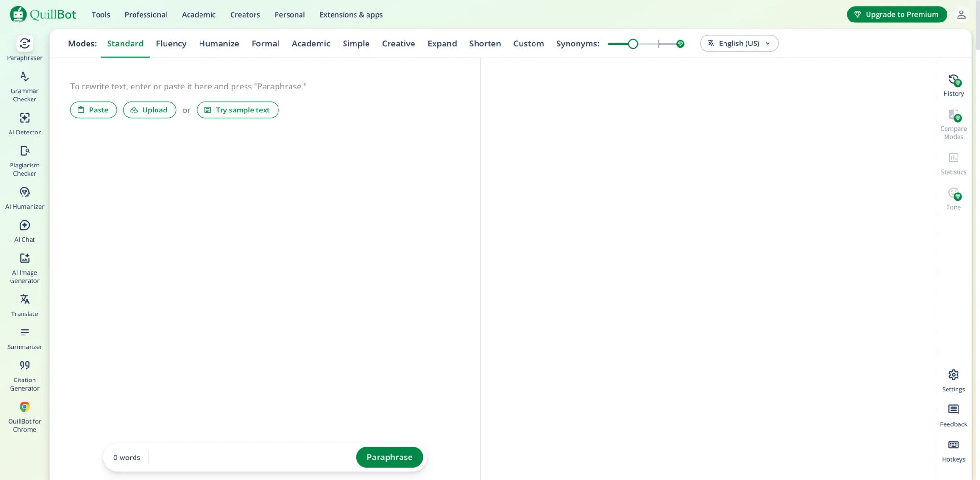Switch to Shorten mode

[x=485, y=44]
